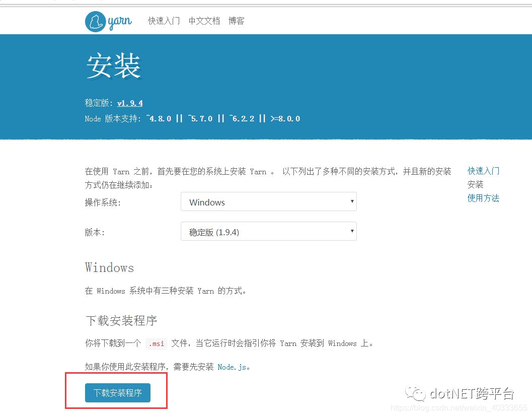Select 安装 in the right sidebar
The image size is (532, 417).
475,184
